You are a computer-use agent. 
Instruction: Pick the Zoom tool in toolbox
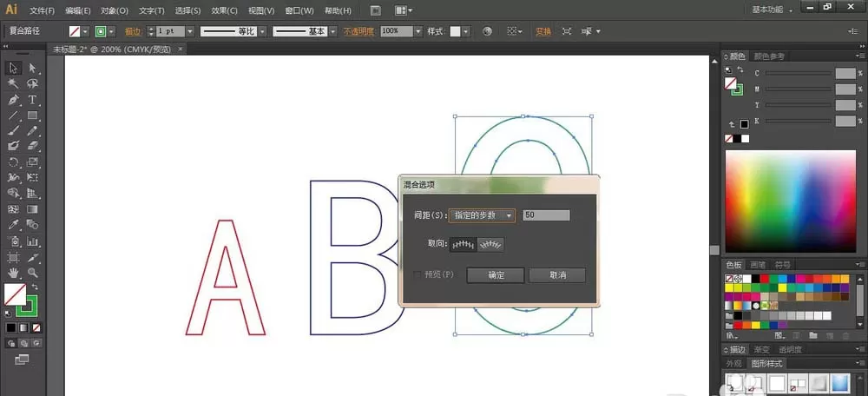pyautogui.click(x=33, y=273)
